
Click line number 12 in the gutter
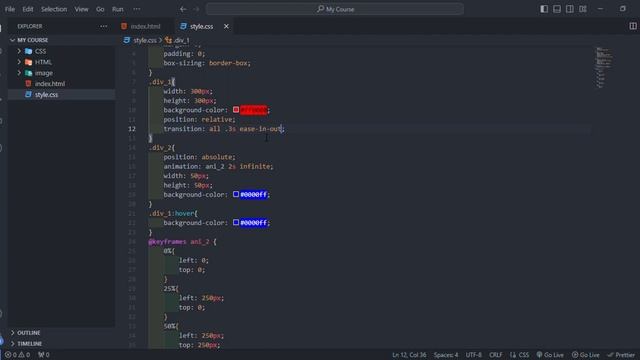coord(132,129)
